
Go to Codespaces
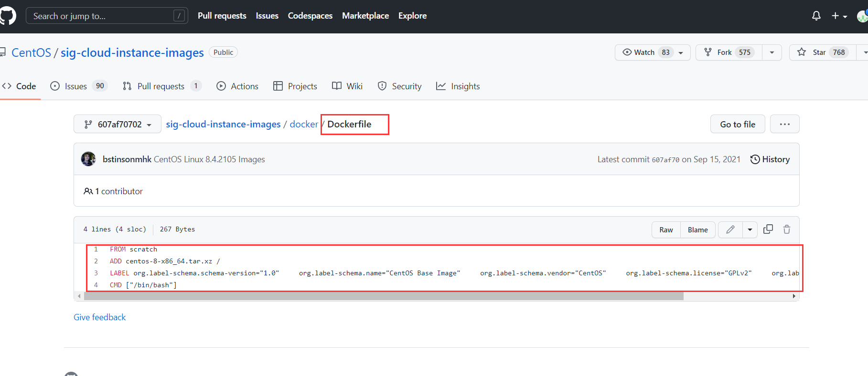click(x=310, y=16)
